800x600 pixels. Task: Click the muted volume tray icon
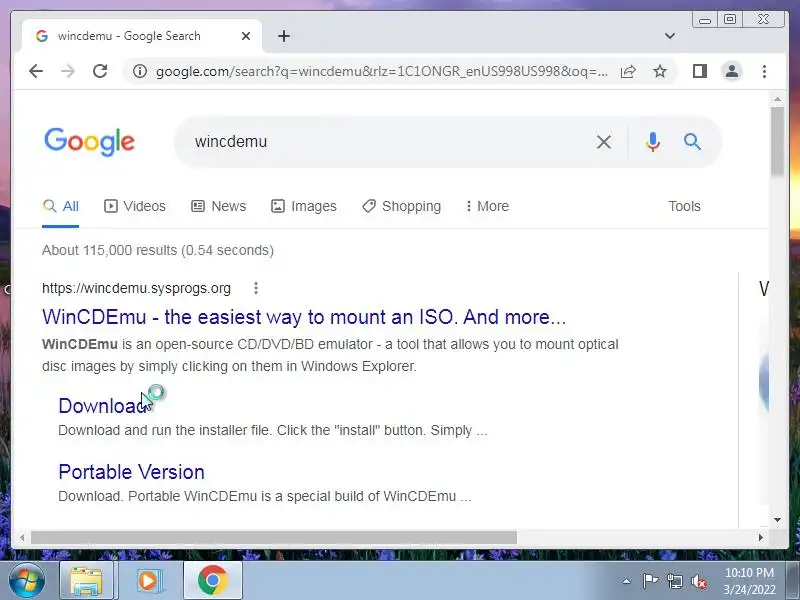[699, 581]
